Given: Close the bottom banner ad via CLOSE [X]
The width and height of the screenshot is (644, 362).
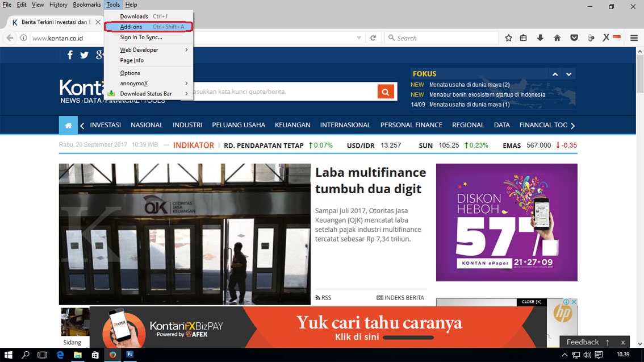Looking at the screenshot, I should point(532,302).
